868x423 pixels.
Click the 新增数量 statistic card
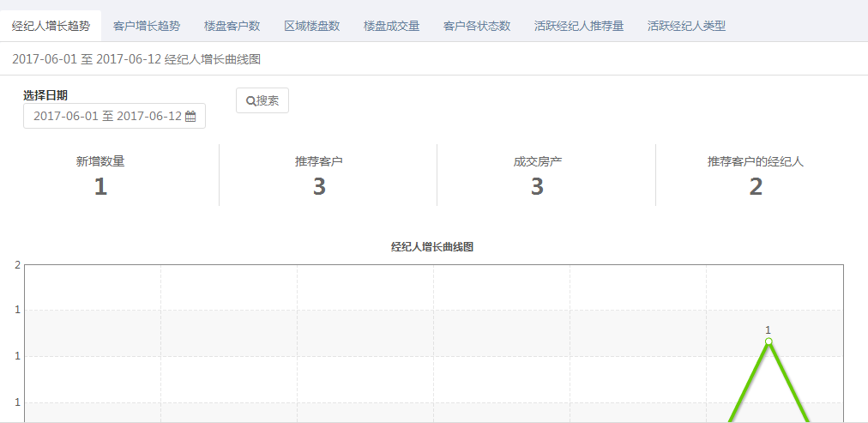(100, 175)
